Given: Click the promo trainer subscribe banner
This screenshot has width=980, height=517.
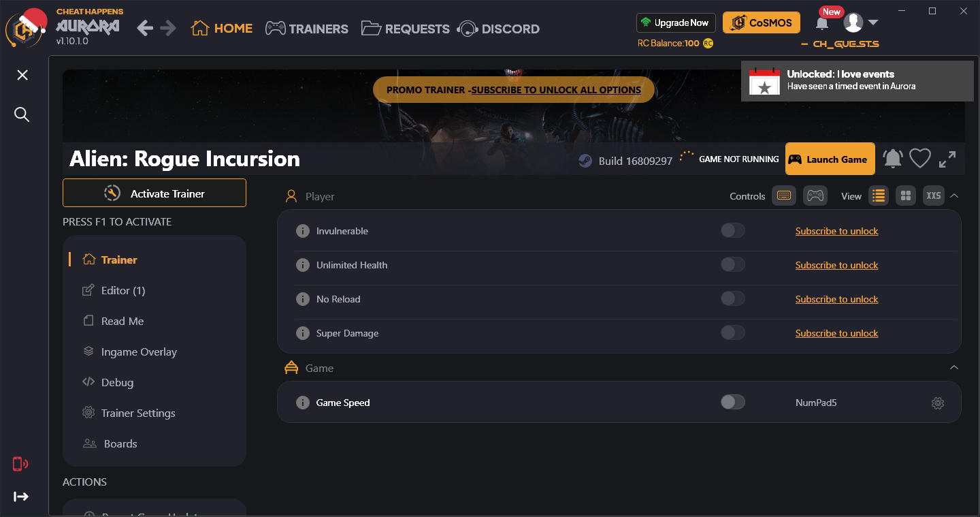Looking at the screenshot, I should click(x=514, y=89).
